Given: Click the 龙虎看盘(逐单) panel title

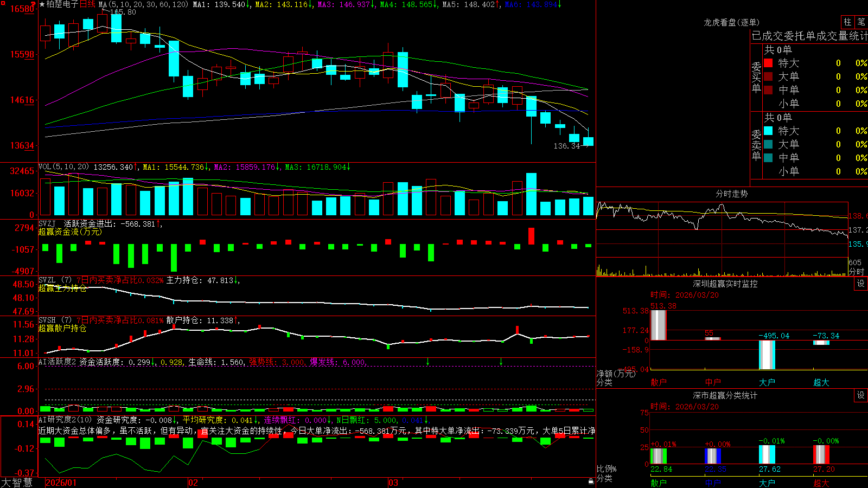Looking at the screenshot, I should (x=731, y=22).
